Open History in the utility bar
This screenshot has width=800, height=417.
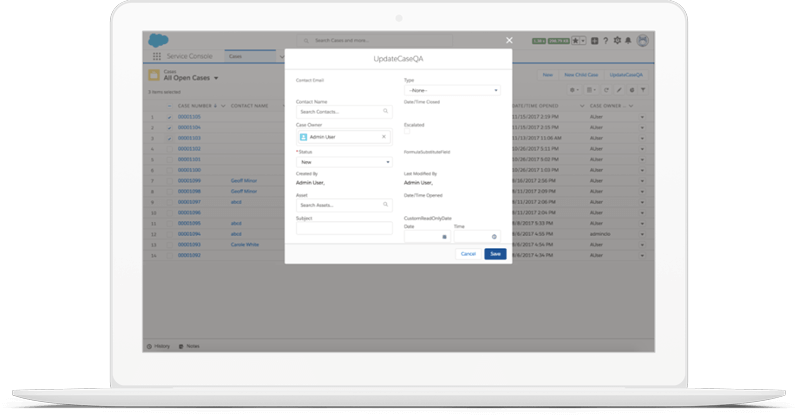tap(158, 346)
